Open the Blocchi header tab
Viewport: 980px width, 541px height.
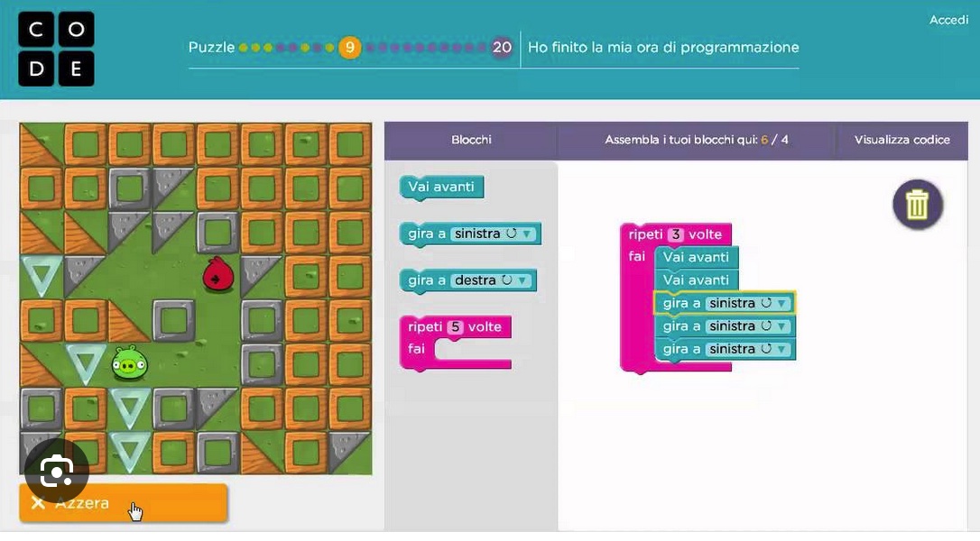(x=471, y=140)
